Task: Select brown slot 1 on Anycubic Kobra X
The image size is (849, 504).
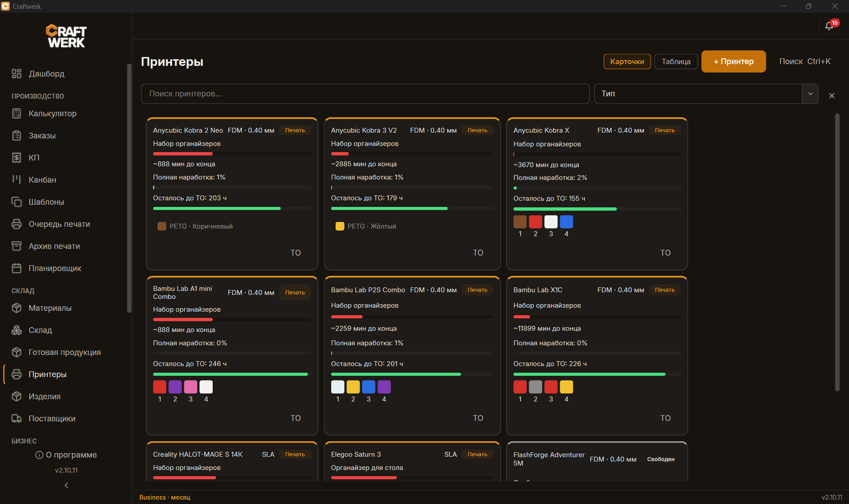Action: 520,221
